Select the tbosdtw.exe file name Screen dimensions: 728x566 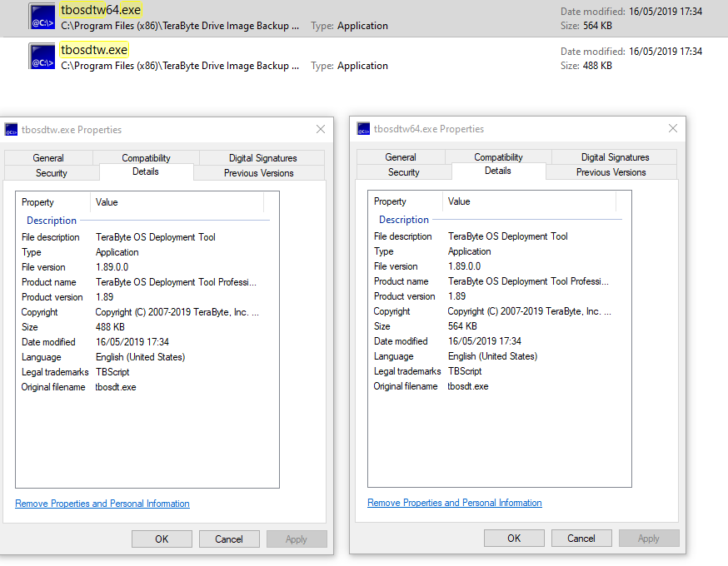pos(94,50)
